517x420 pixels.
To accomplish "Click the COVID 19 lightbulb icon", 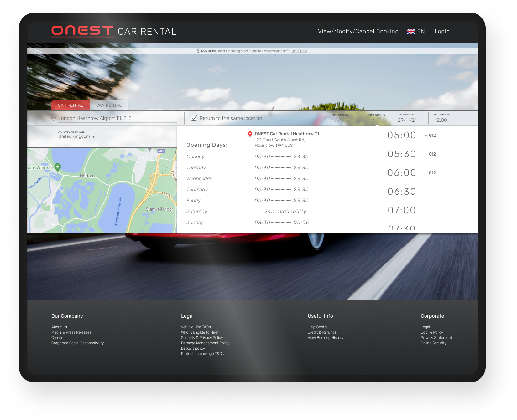I will (198, 51).
